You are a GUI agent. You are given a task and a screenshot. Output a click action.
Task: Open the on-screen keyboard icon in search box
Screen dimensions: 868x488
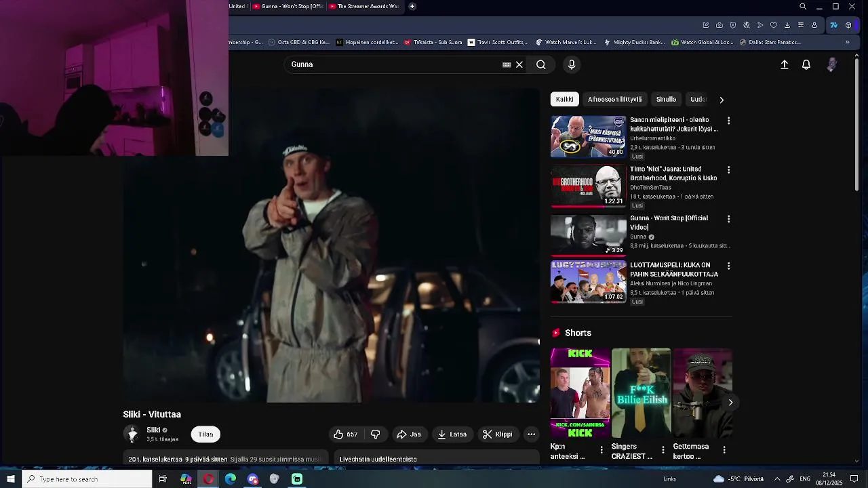pyautogui.click(x=507, y=64)
